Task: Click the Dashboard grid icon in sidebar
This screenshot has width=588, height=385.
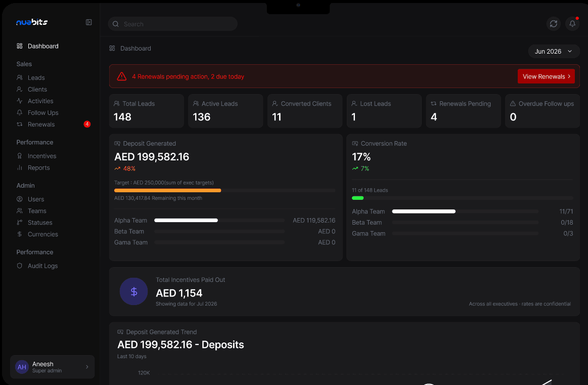Action: [20, 46]
